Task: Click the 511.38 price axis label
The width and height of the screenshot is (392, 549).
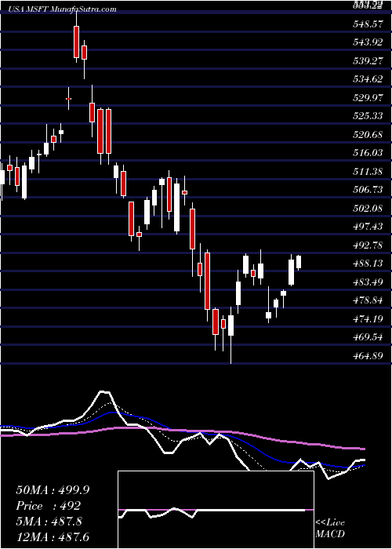Action: point(367,171)
